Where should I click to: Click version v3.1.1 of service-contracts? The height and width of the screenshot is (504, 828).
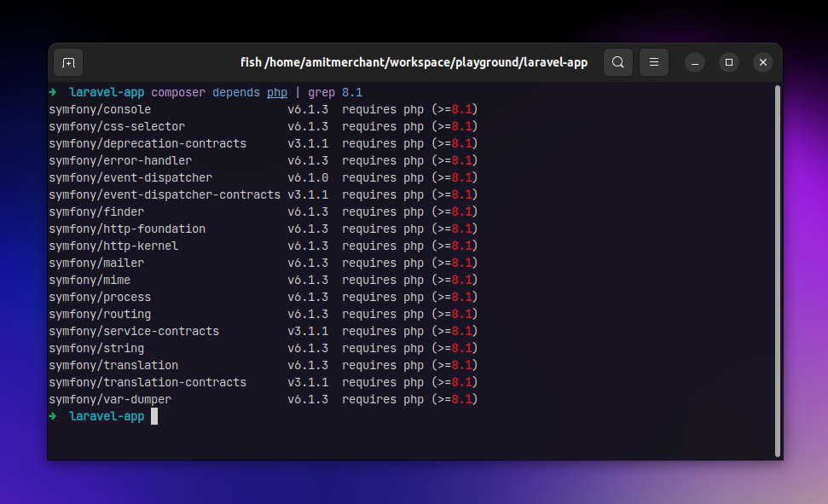click(308, 331)
